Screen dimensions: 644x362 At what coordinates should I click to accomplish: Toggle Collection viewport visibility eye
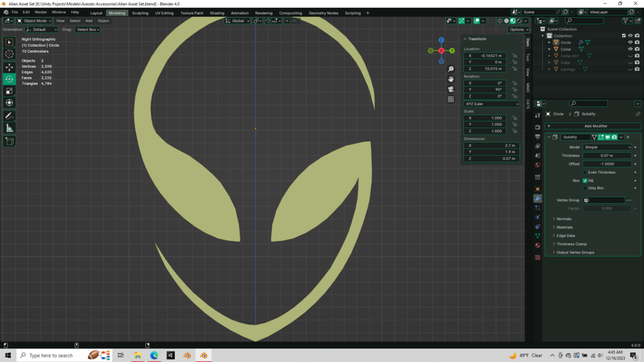631,36
